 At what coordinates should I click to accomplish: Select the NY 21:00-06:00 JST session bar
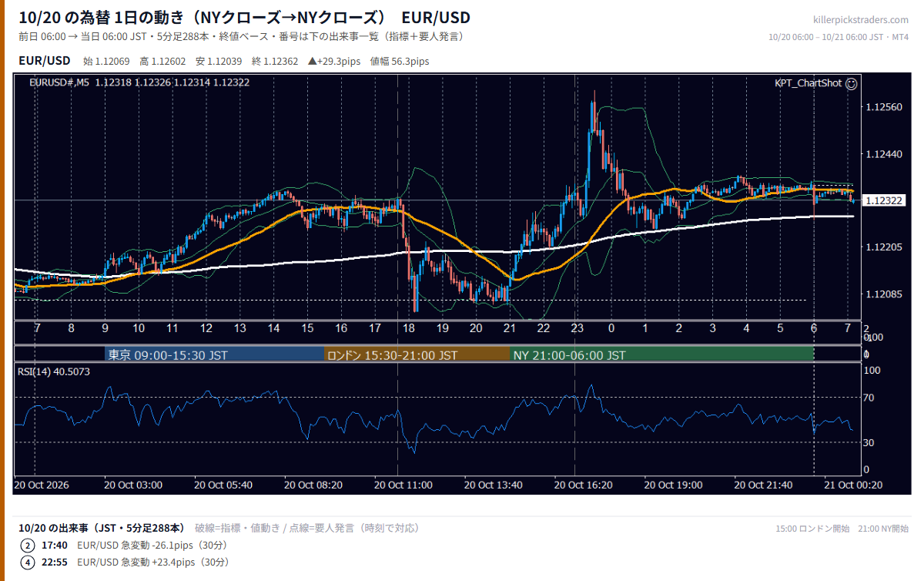[x=661, y=355]
